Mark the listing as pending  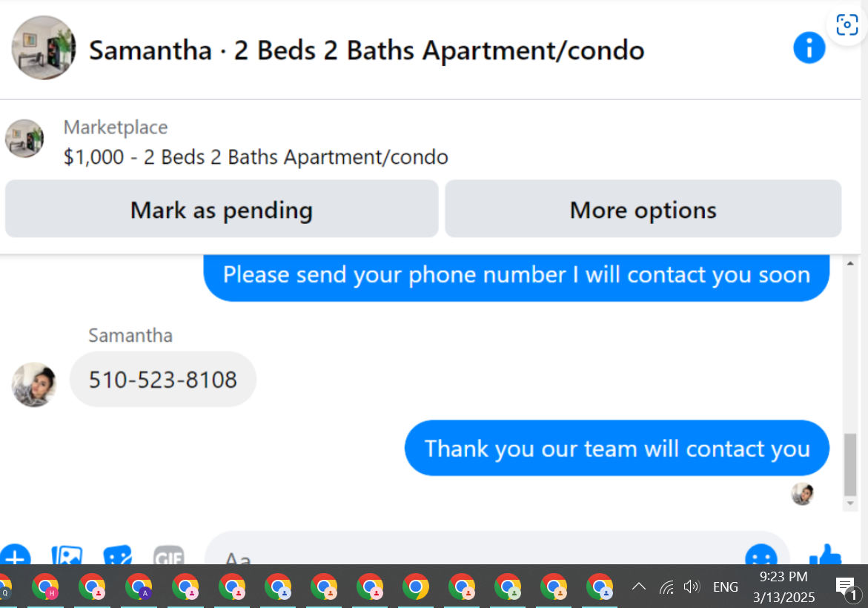pos(222,209)
